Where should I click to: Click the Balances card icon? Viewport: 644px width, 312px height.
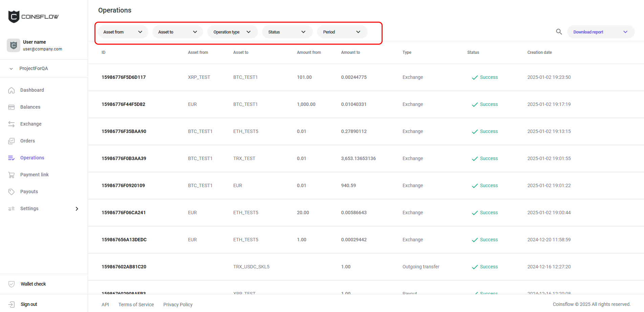12,107
